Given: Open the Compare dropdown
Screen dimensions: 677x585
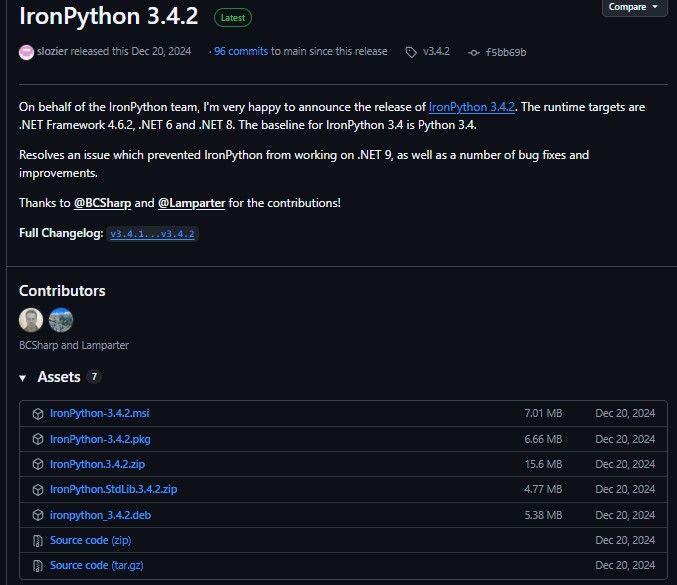Looking at the screenshot, I should click(x=634, y=7).
